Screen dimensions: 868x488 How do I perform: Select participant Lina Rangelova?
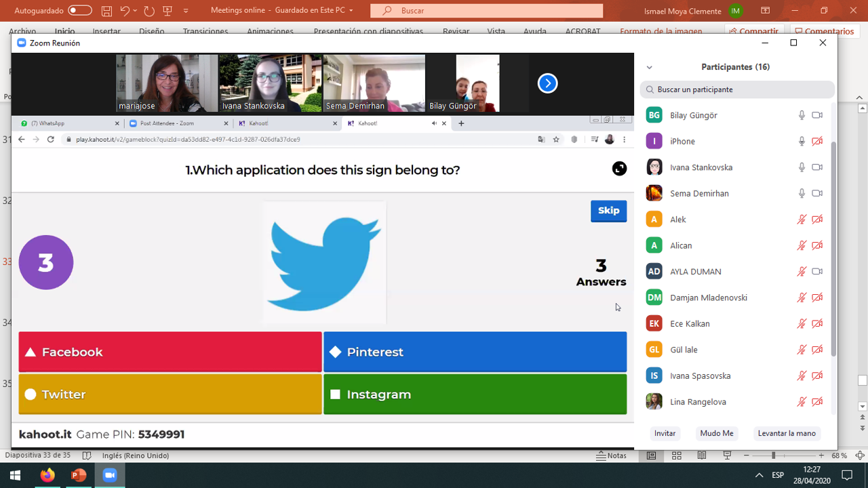(x=735, y=402)
